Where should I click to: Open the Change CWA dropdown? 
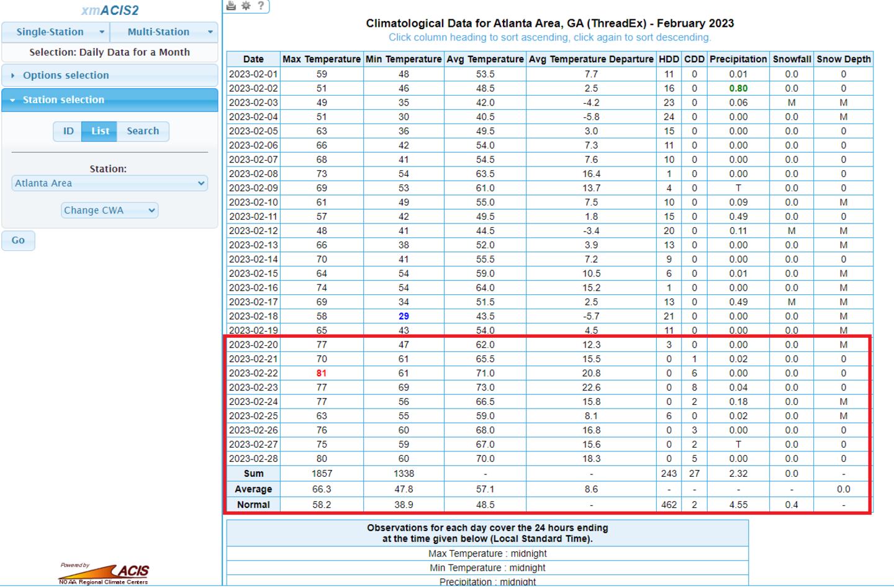[110, 210]
